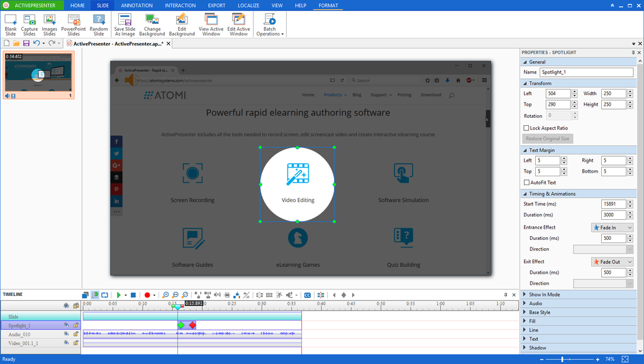This screenshot has height=364, width=644.
Task: Toggle visibility eye of Video_001.1_1 track
Action: pyautogui.click(x=66, y=343)
